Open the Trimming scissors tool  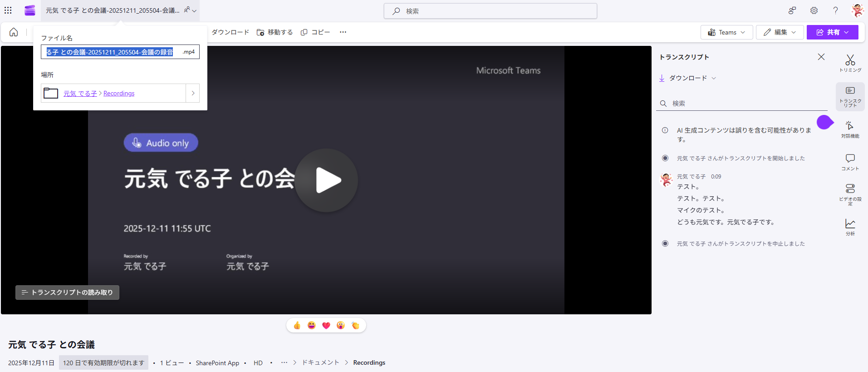pyautogui.click(x=850, y=63)
